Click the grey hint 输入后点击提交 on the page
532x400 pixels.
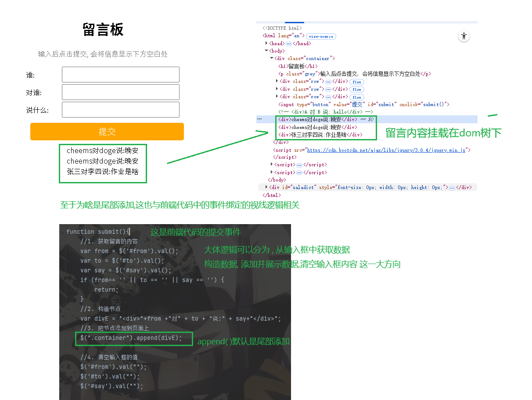[x=103, y=54]
